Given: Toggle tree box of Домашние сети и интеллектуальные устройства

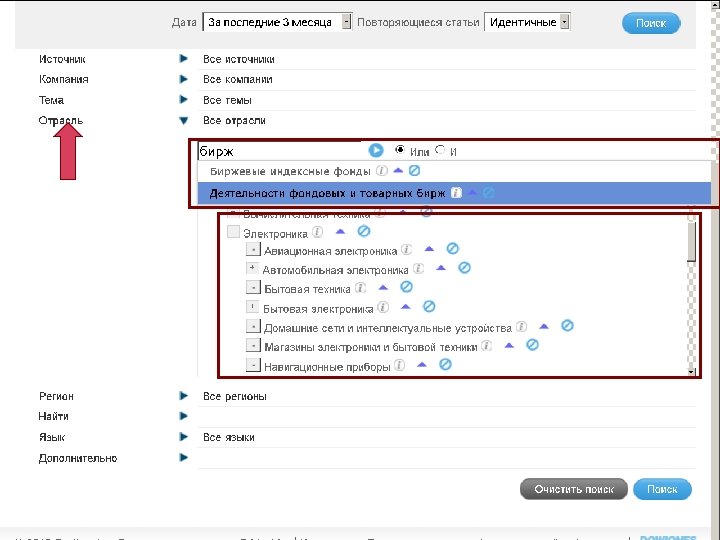Looking at the screenshot, I should pos(253,326).
